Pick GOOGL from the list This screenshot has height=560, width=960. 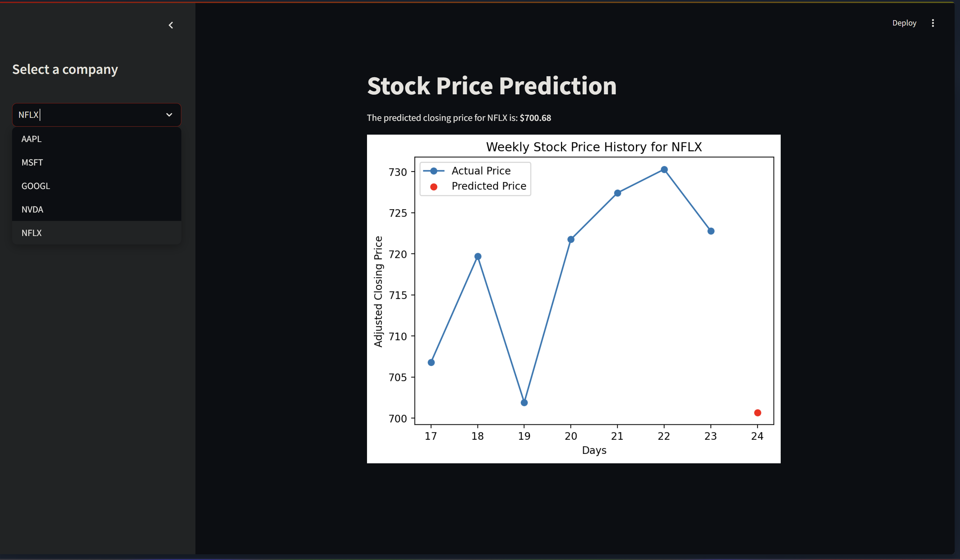(36, 186)
